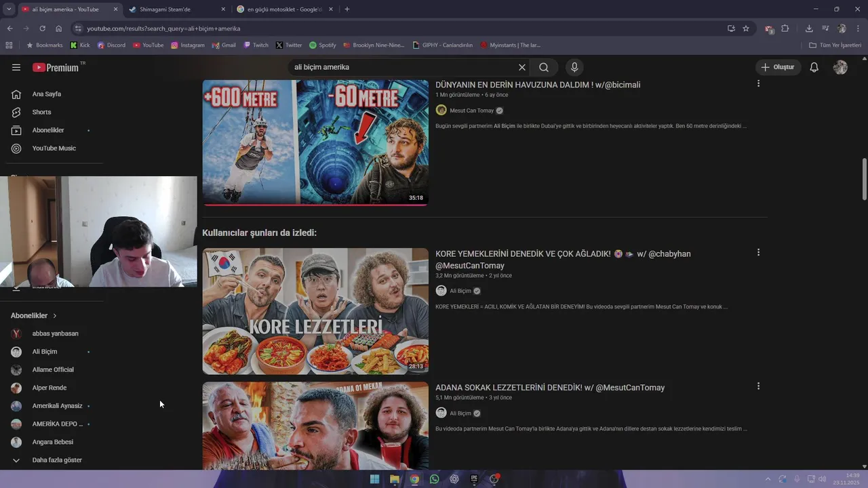
Task: Click the Oluştur create button
Action: pos(778,67)
